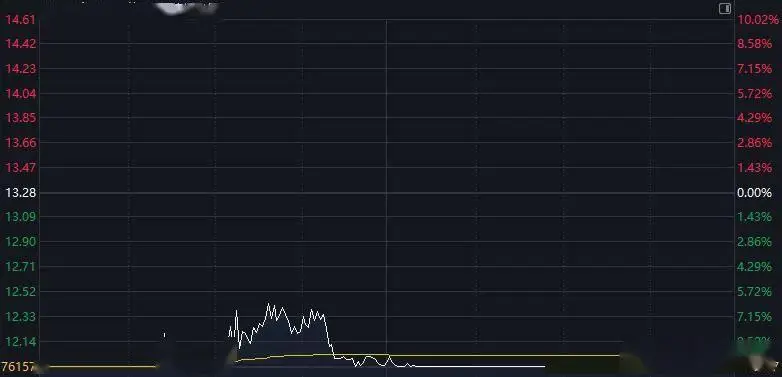Click the 10.02% limit-up percentage label
782x377 pixels.
click(758, 20)
